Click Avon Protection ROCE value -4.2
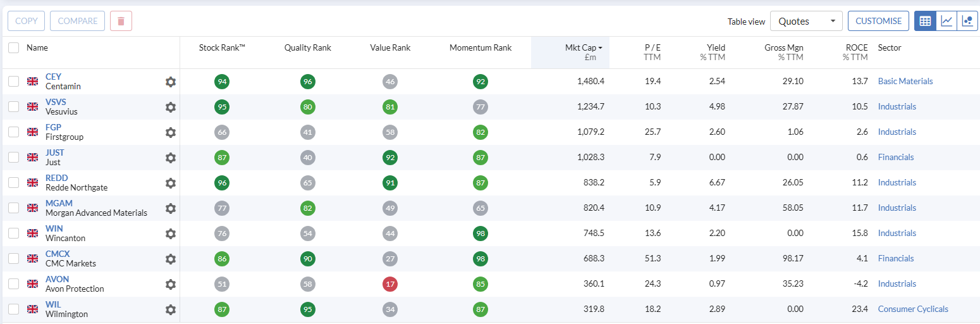The image size is (980, 324). click(x=861, y=283)
